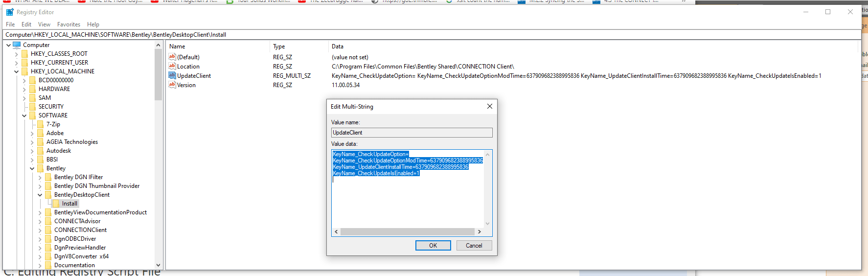The height and width of the screenshot is (276, 868).
Task: Expand the HARDWARE key
Action: [24, 89]
